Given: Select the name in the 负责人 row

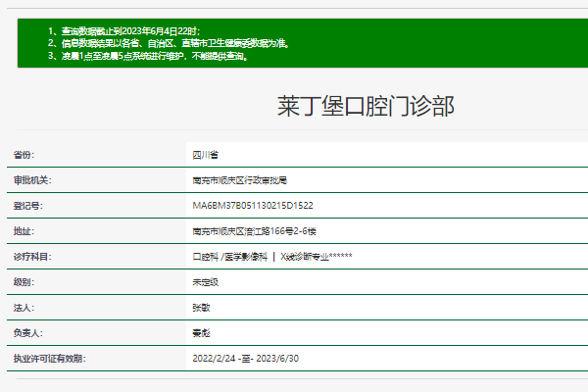Looking at the screenshot, I should 201,333.
